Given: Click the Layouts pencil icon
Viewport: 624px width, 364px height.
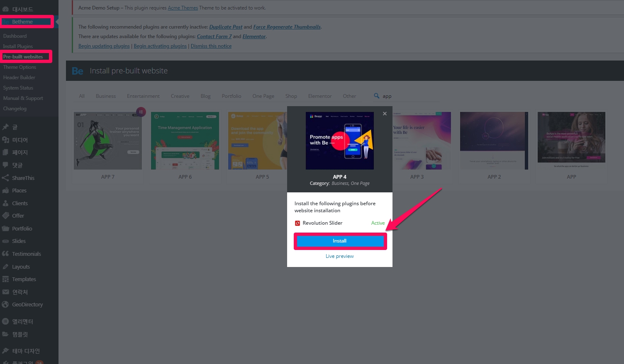Looking at the screenshot, I should (x=5, y=267).
